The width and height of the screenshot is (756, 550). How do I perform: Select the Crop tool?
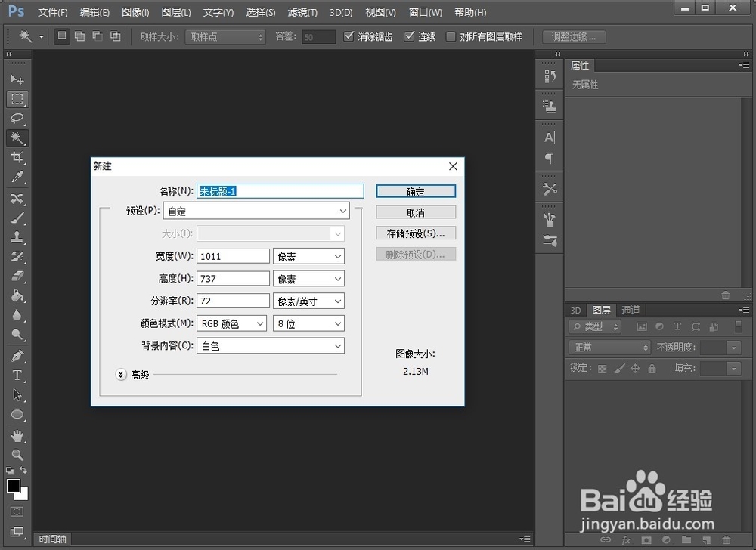click(17, 157)
